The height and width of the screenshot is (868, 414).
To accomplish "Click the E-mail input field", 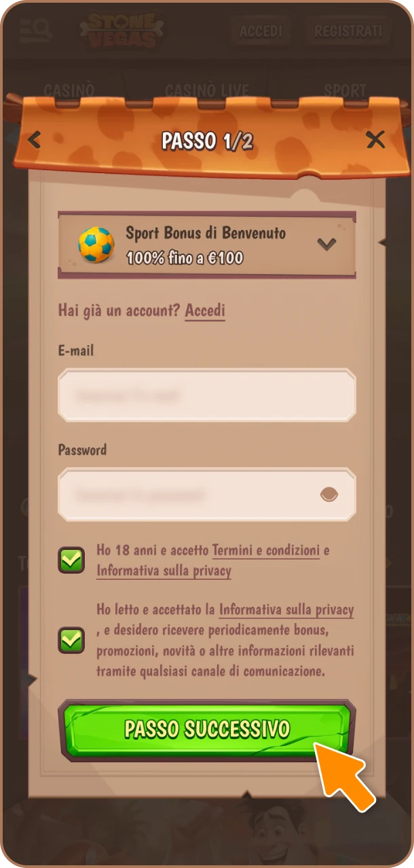I will coord(207,395).
